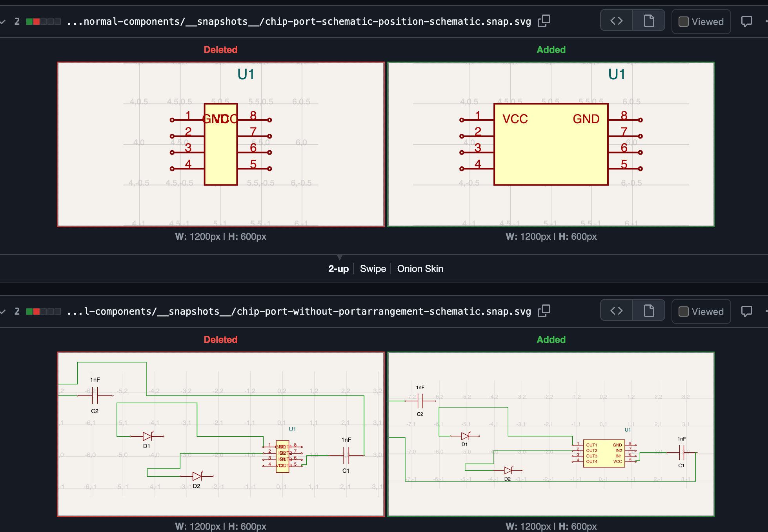Collapse the chip-port-schematic-position file diff
This screenshot has width=768, height=532.
point(3,22)
